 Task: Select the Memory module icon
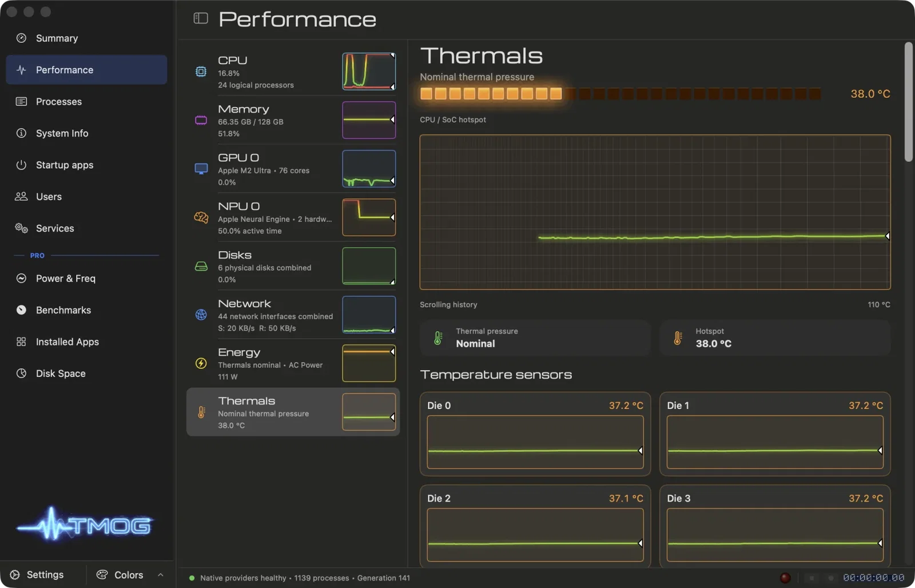pyautogui.click(x=201, y=120)
